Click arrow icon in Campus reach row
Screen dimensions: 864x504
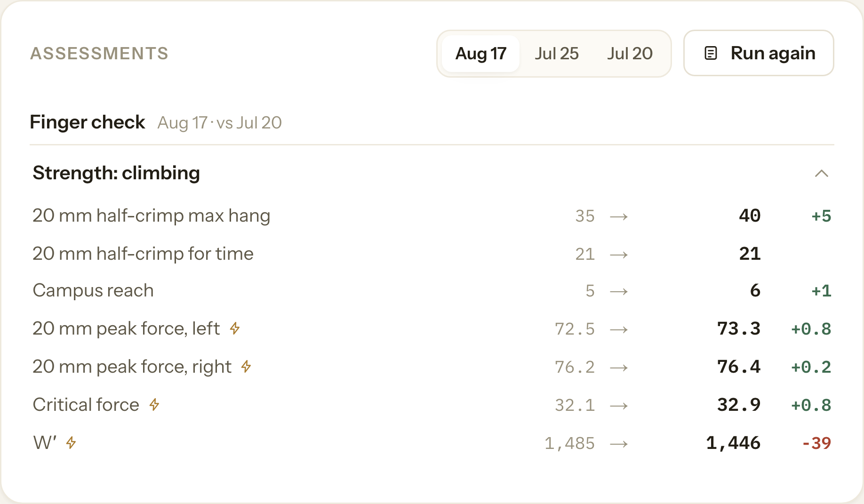pyautogui.click(x=619, y=292)
